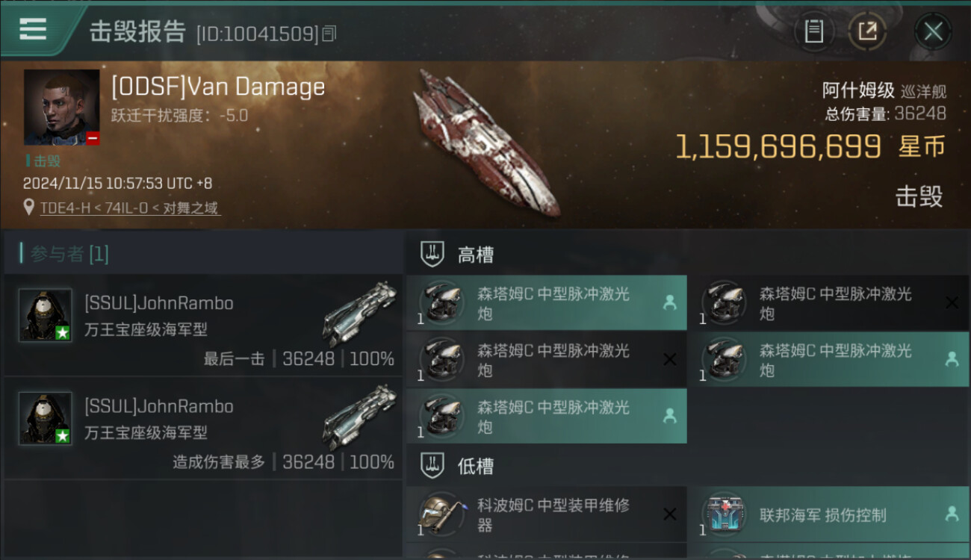
Task: Open the hamburger menu
Action: point(33,29)
